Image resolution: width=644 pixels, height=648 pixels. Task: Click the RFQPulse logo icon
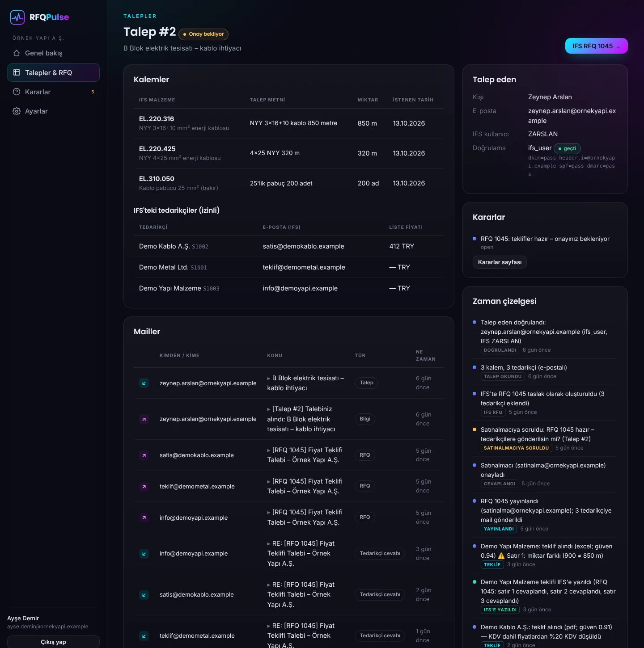17,17
